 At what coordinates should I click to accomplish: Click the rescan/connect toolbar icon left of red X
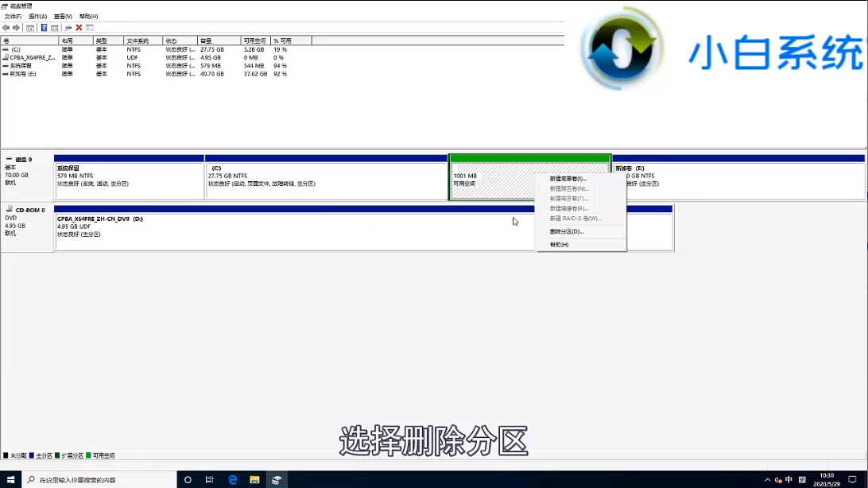pos(68,28)
